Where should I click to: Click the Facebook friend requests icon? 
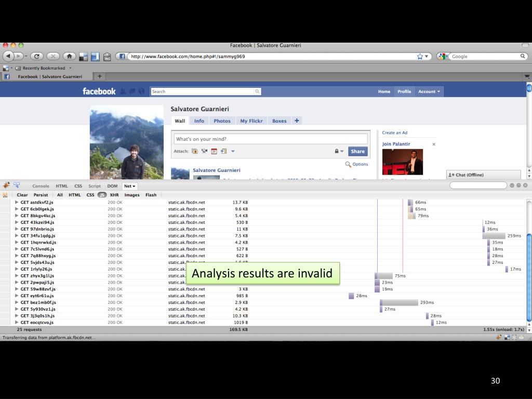123,91
